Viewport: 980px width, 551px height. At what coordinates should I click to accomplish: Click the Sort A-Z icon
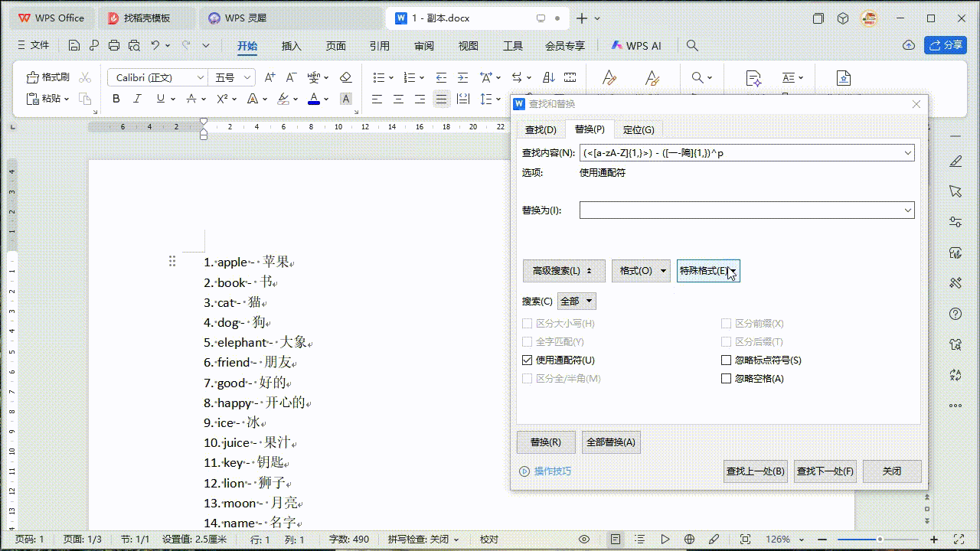(548, 77)
